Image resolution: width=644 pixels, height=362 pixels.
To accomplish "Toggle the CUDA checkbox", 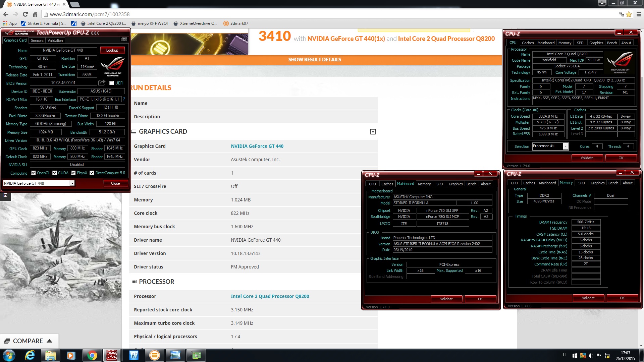I will (55, 173).
